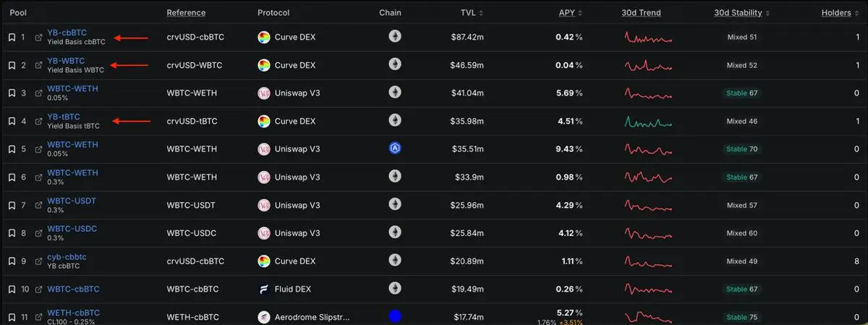
Task: Click external link icon on row 10 WBTC-cbBTC
Action: [38, 290]
